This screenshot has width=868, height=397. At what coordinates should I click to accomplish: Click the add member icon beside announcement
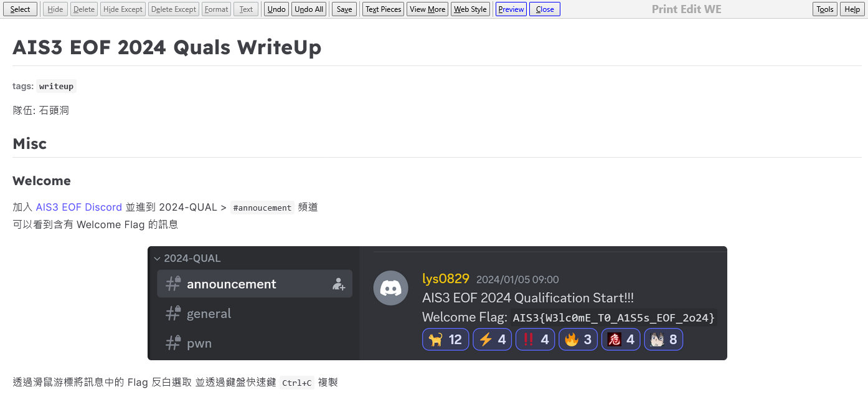click(x=339, y=284)
